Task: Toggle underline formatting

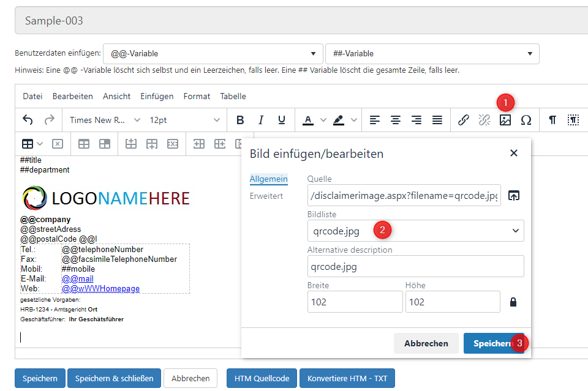Action: click(x=281, y=120)
